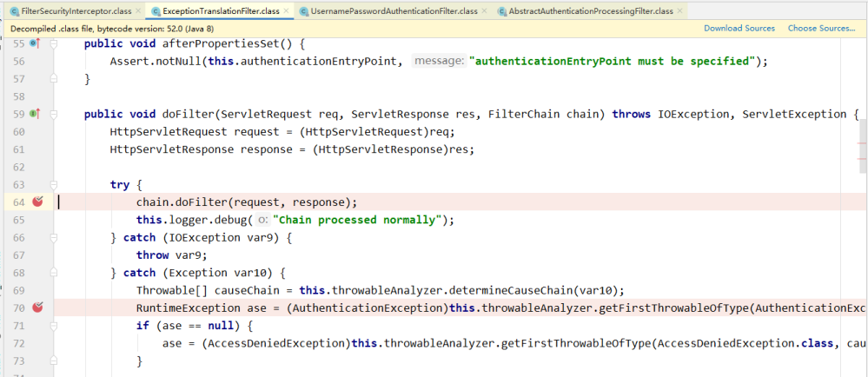868x377 pixels.
Task: Click 'throw var9;' statement
Action: [x=172, y=255]
